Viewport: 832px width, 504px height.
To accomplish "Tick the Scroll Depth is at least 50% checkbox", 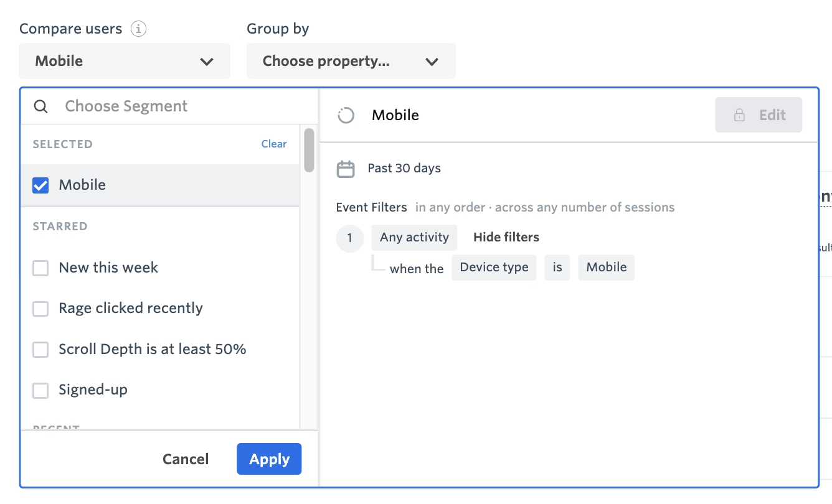I will tap(40, 350).
